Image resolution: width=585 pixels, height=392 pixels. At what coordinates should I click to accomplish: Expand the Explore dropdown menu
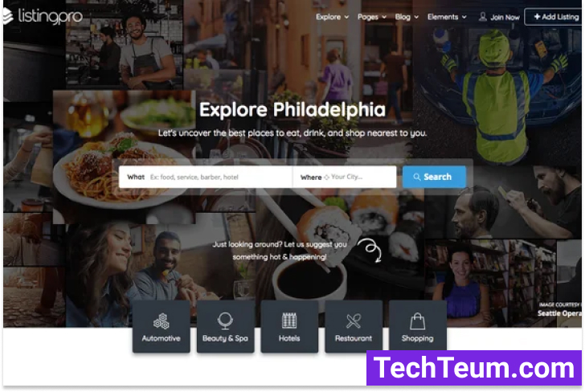[332, 17]
